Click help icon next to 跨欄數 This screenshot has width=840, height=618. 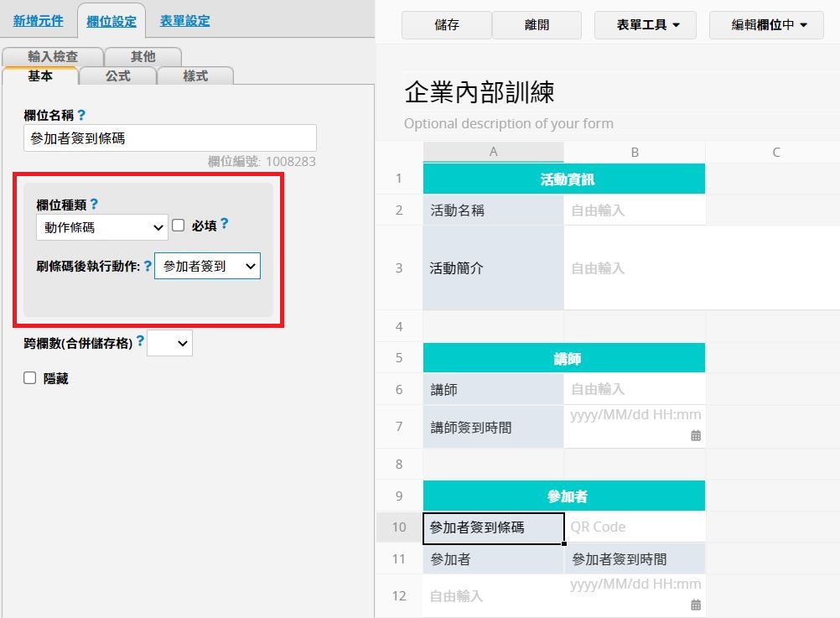click(140, 341)
